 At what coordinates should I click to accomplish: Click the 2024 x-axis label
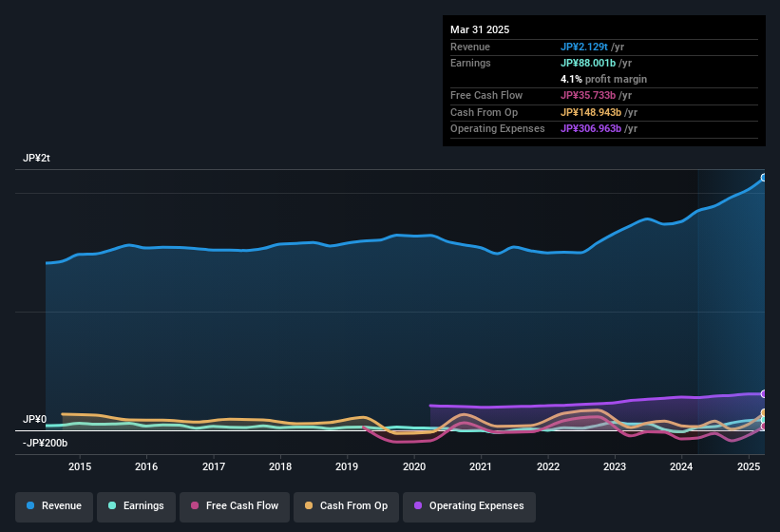[681, 466]
